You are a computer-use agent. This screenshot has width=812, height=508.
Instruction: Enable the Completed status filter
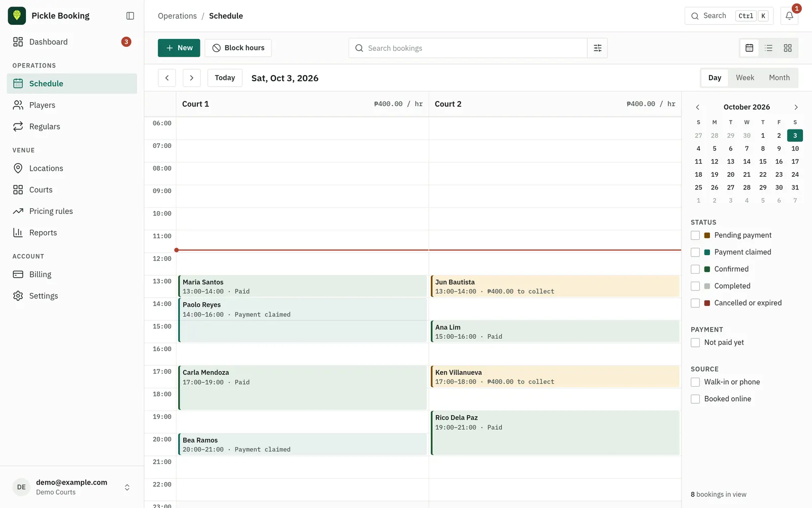[x=695, y=286]
